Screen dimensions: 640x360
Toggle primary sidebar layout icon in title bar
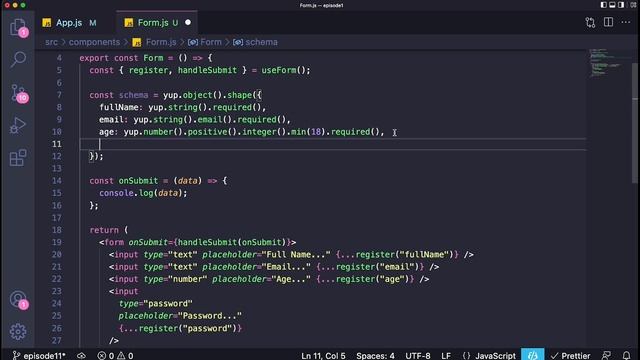click(x=603, y=5)
